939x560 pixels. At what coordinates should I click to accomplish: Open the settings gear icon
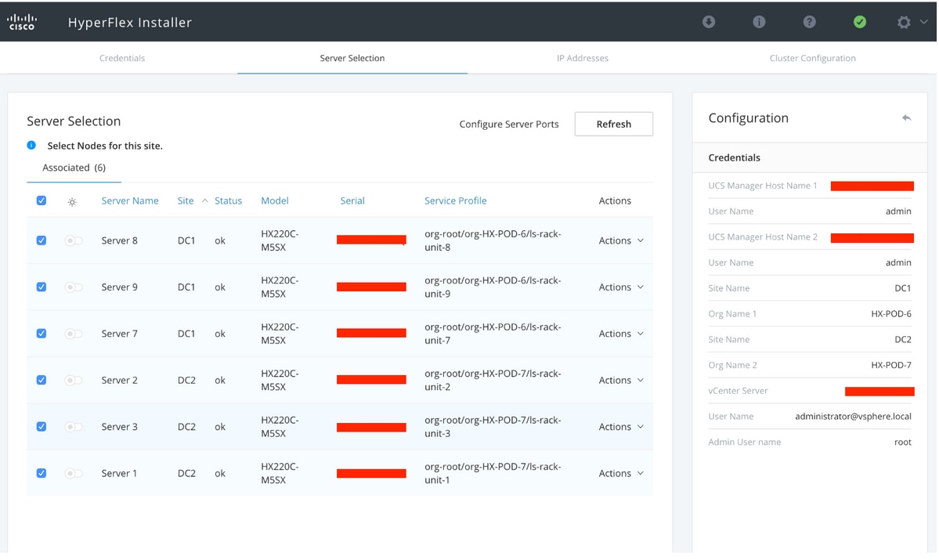904,22
